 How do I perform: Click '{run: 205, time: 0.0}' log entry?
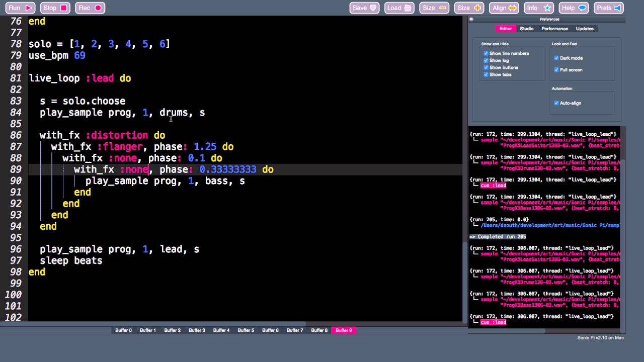pos(499,220)
